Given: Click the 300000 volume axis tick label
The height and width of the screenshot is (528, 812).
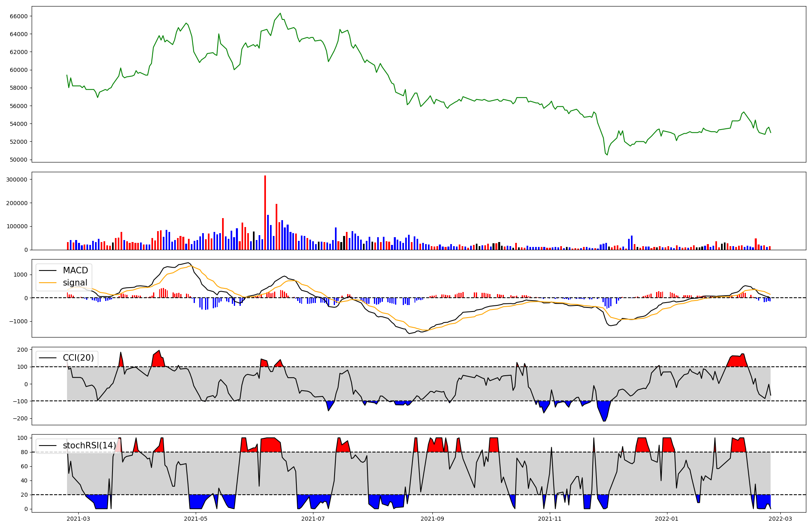Looking at the screenshot, I should pos(17,180).
